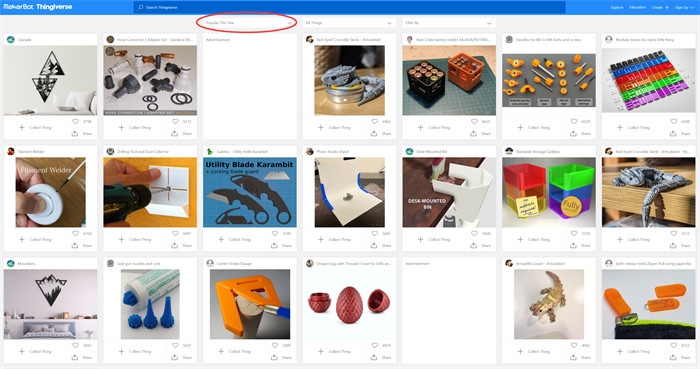Click author avatar on Center Finder/Gauge card
This screenshot has width=700, height=369.
pyautogui.click(x=210, y=264)
